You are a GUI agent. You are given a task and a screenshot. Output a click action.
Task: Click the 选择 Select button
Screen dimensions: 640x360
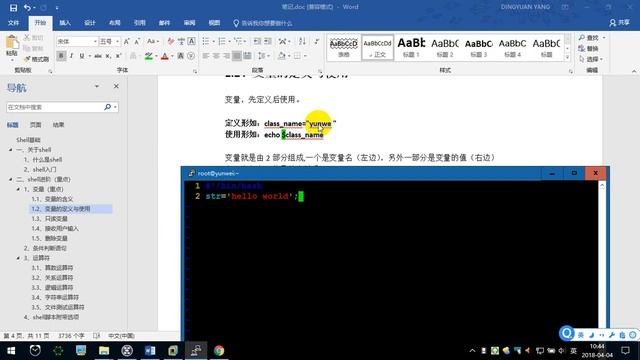click(x=590, y=59)
